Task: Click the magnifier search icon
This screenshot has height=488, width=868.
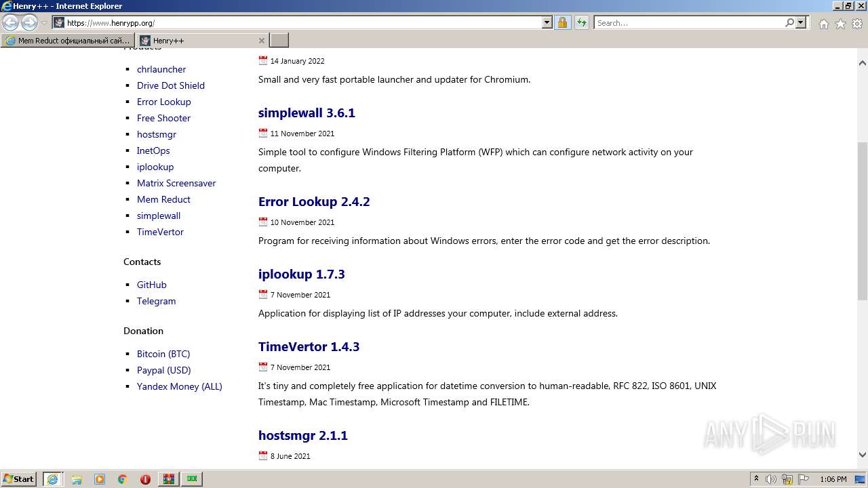Action: [789, 22]
